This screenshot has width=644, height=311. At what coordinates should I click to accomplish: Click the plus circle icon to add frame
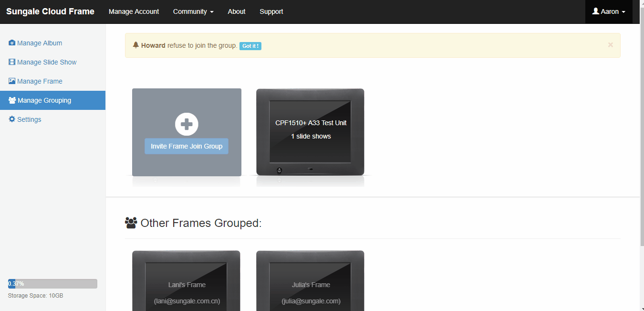pyautogui.click(x=187, y=124)
